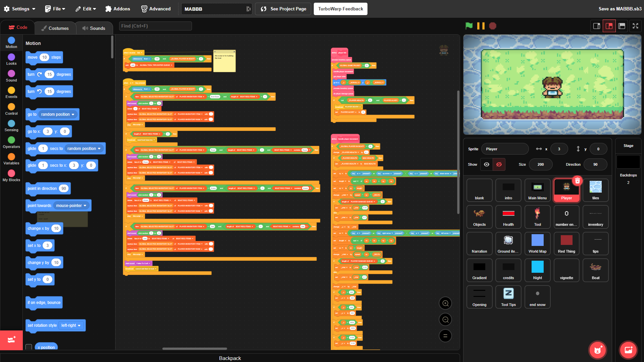Show the sprite with eye icon

coord(487,164)
